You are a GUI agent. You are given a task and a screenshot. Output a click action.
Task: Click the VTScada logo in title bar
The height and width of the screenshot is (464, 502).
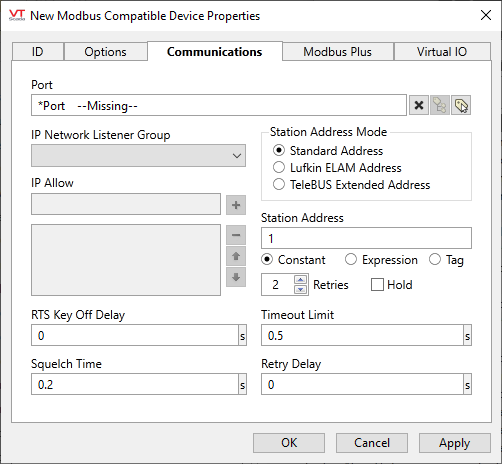pyautogui.click(x=17, y=15)
